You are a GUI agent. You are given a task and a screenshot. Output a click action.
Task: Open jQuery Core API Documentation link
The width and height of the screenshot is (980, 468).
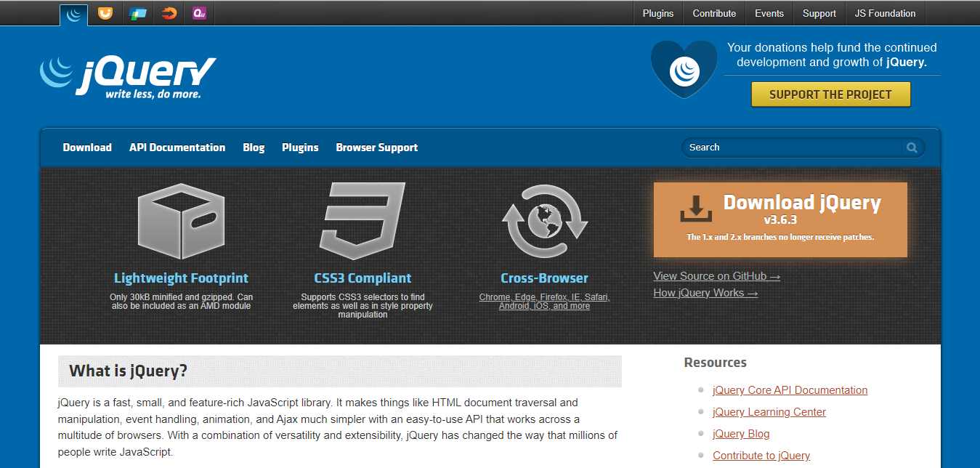point(790,390)
